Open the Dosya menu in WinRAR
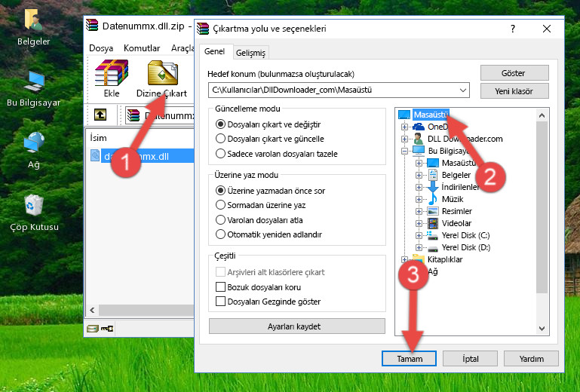Screen dimensions: 580x392 pyautogui.click(x=101, y=48)
